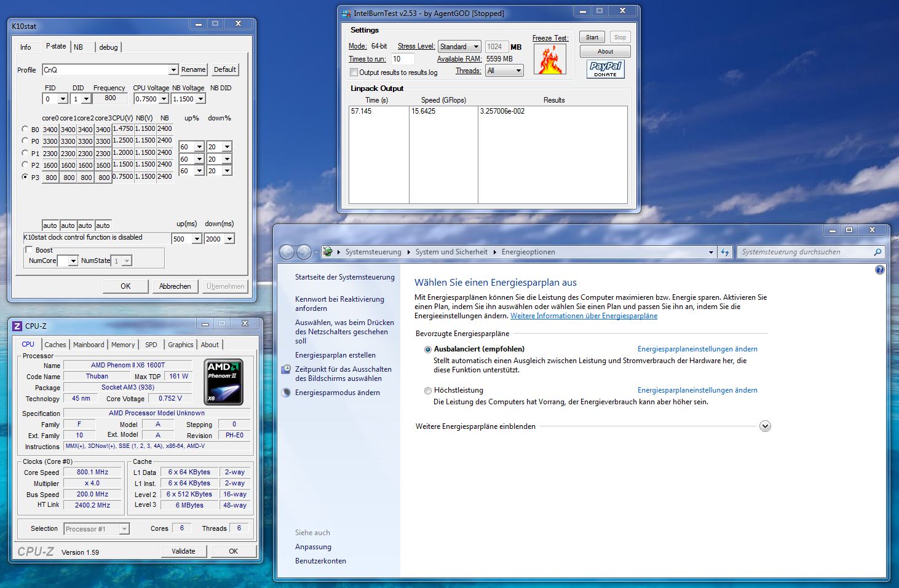
Task: Open the up(ms) 500 dropdown
Action: pos(197,239)
